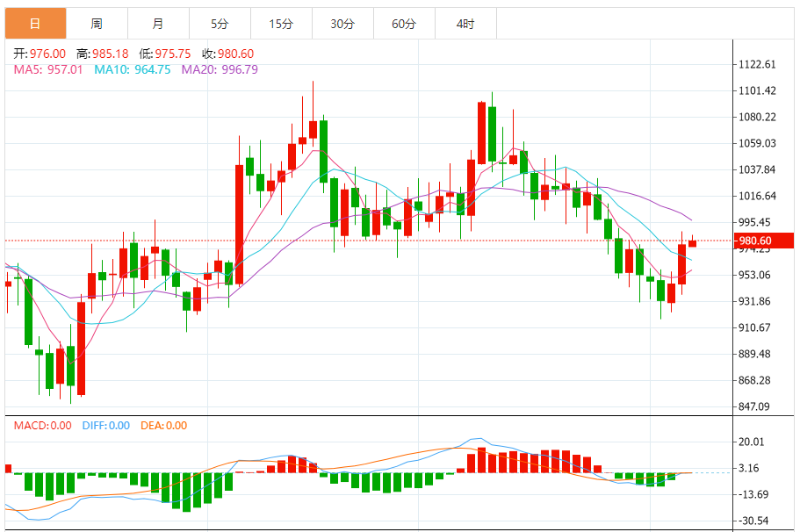
Task: Click the -30.54 MACD axis label
Action: click(752, 521)
